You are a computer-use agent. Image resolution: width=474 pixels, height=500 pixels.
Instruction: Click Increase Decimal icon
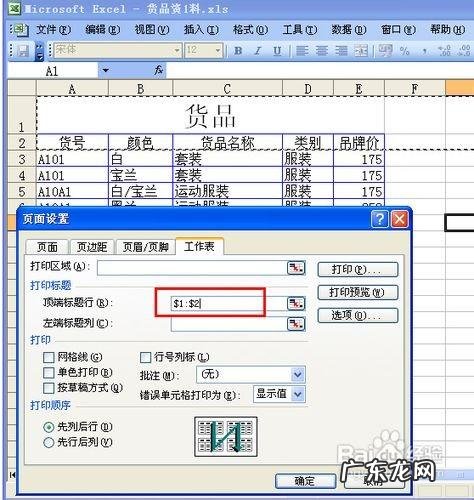tap(444, 51)
